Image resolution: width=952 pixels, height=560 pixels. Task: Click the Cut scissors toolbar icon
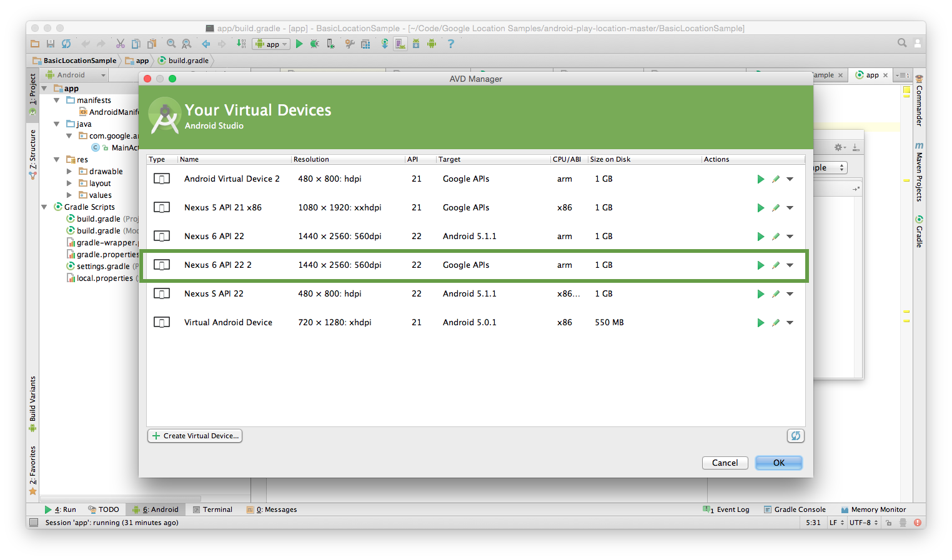coord(120,44)
